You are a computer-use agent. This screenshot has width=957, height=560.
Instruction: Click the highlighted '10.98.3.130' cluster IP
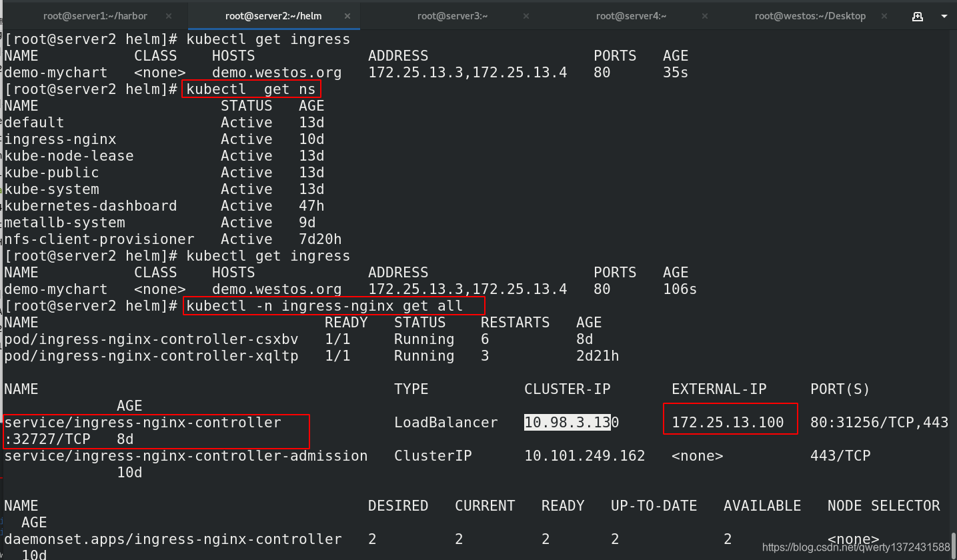(x=572, y=423)
